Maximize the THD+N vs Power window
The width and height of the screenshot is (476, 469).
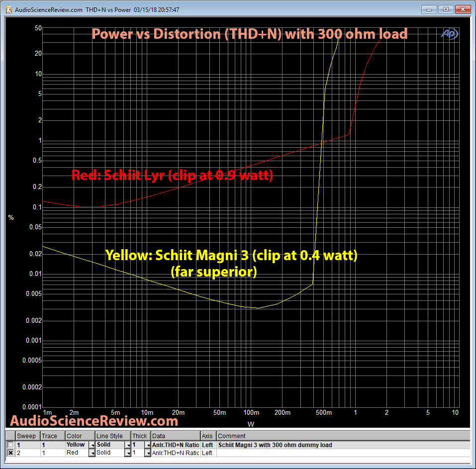tap(446, 9)
